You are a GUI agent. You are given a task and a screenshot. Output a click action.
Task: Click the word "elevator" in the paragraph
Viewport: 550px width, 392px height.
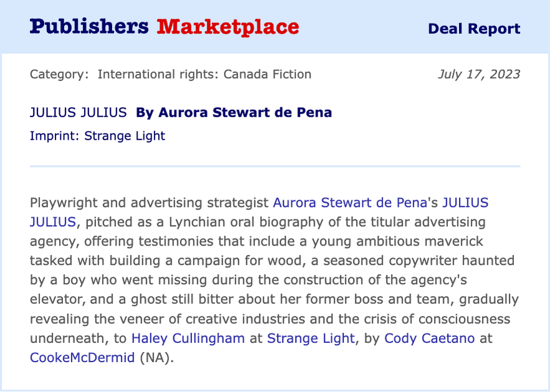(x=56, y=299)
